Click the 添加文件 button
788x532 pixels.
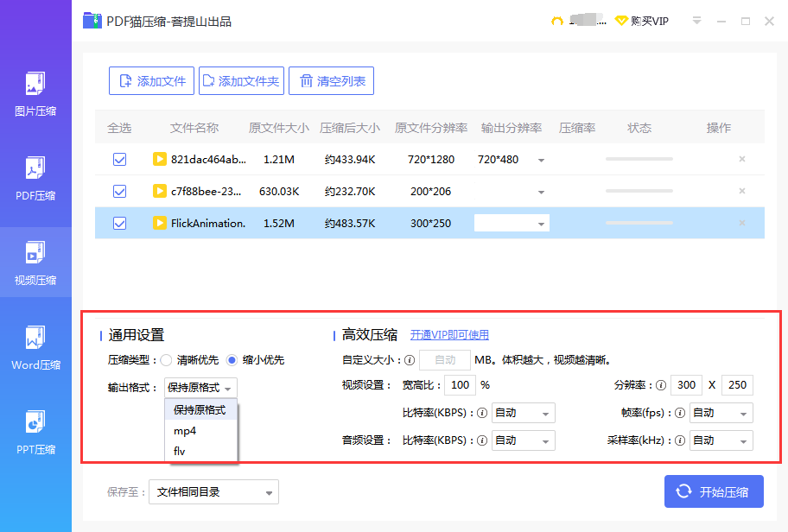point(151,81)
